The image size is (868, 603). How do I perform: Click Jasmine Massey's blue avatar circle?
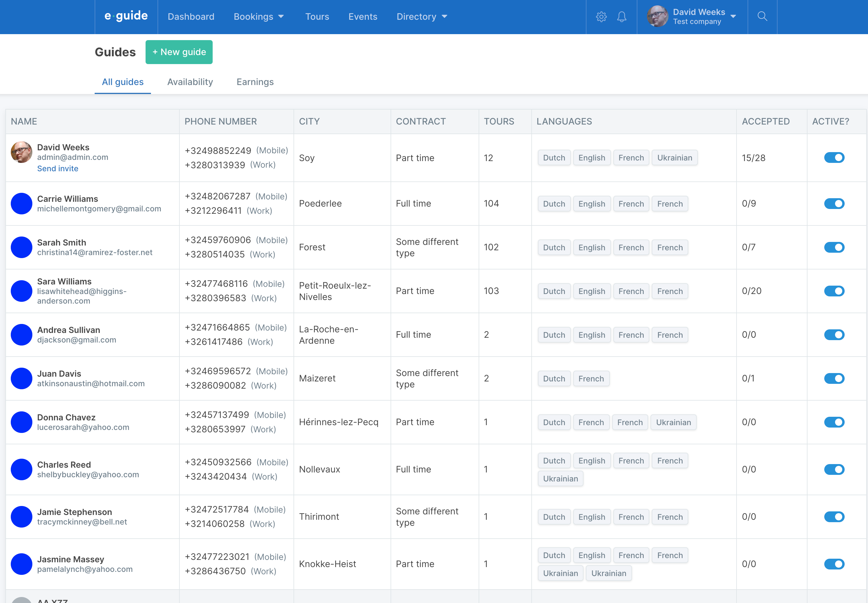tap(22, 564)
